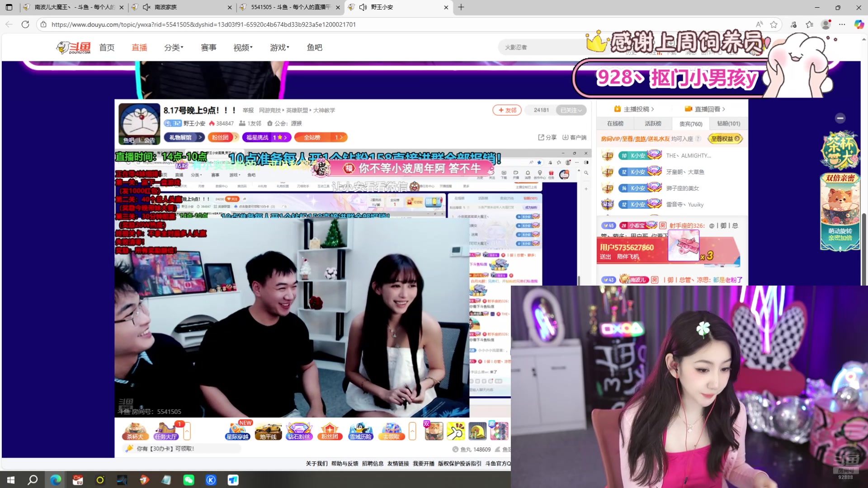
Task: Go to the 赛事 nav item
Action: point(208,47)
